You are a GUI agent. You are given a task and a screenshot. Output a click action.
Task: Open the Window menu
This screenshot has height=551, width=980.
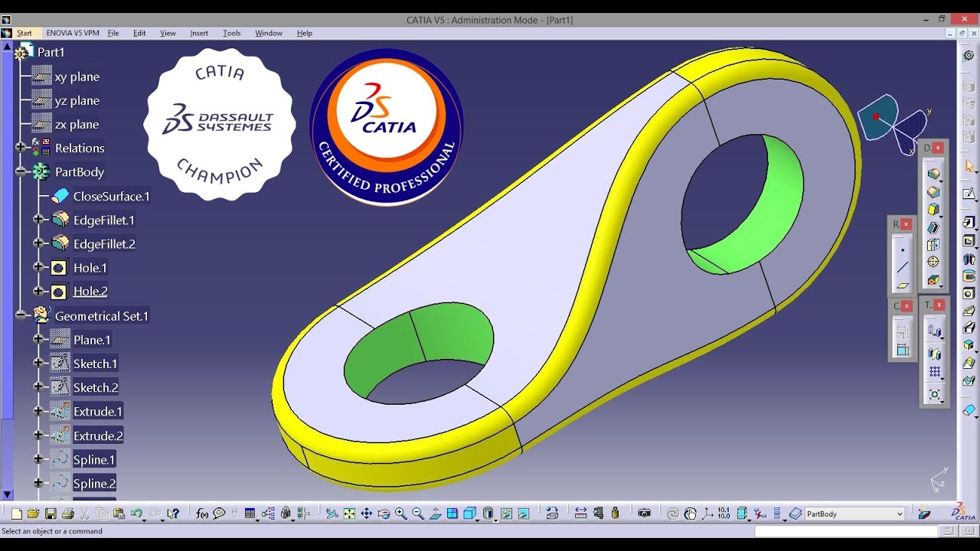click(x=269, y=33)
